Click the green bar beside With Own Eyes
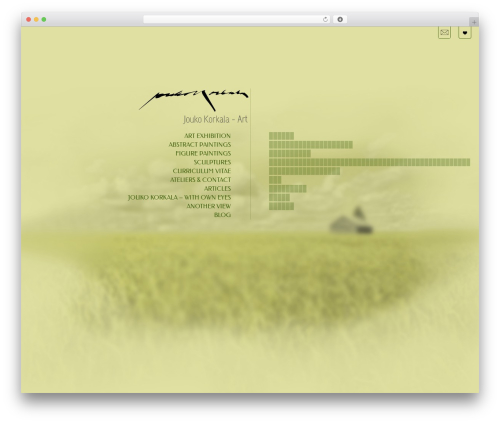 point(279,197)
